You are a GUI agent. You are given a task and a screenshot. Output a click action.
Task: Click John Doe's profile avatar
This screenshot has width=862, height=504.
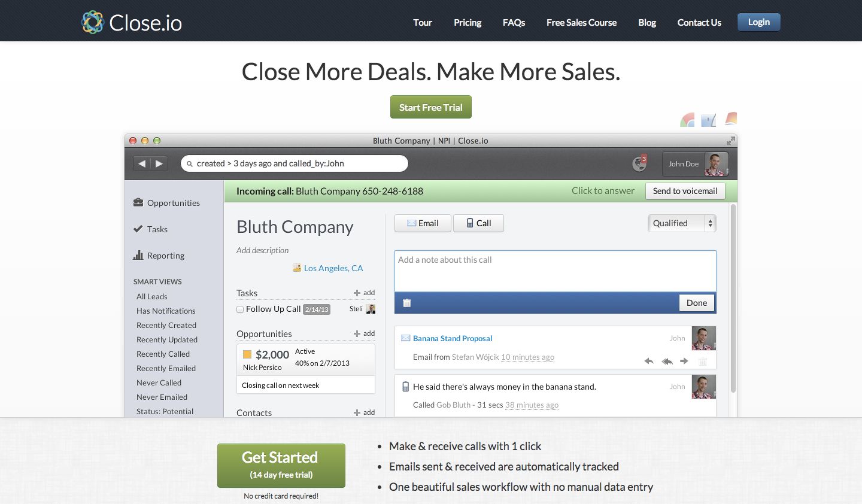pos(715,164)
